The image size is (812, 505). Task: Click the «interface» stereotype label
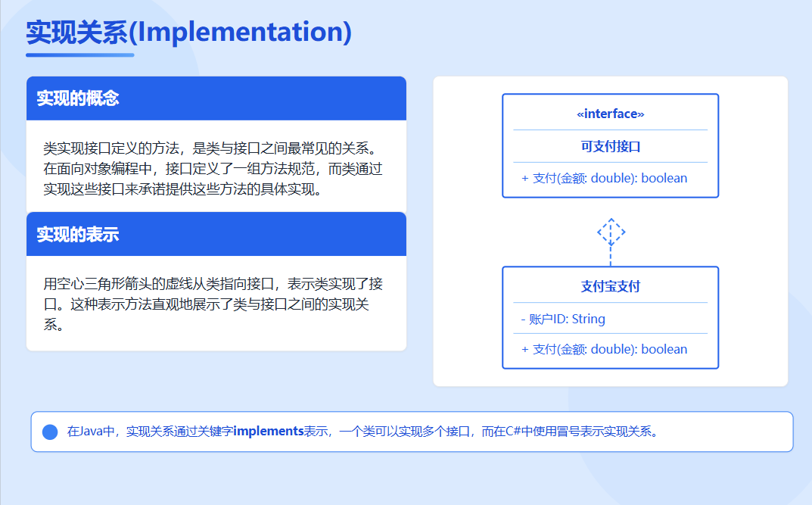coord(611,114)
